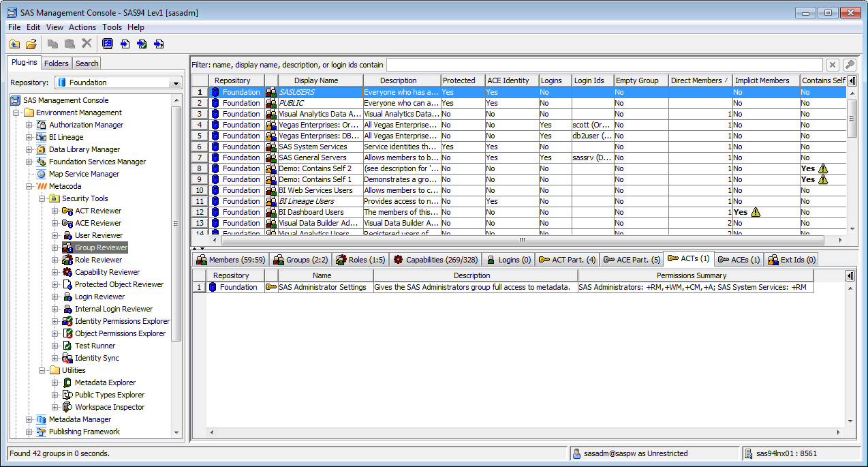The width and height of the screenshot is (868, 467).
Task: Sort by the ACE Identity column header
Action: [x=512, y=80]
